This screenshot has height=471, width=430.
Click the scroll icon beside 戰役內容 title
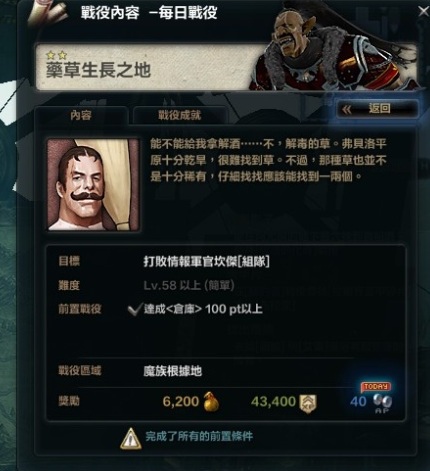pos(47,13)
